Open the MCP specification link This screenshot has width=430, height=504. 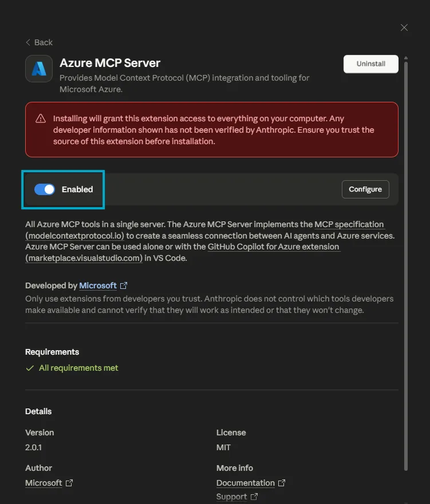click(x=349, y=224)
